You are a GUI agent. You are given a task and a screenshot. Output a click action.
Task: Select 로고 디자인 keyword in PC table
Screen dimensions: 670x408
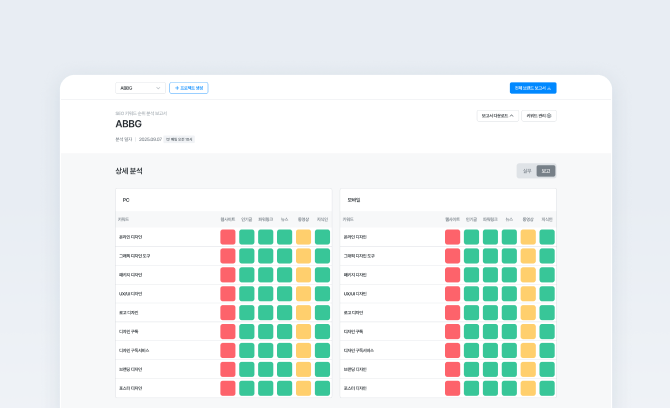(129, 313)
